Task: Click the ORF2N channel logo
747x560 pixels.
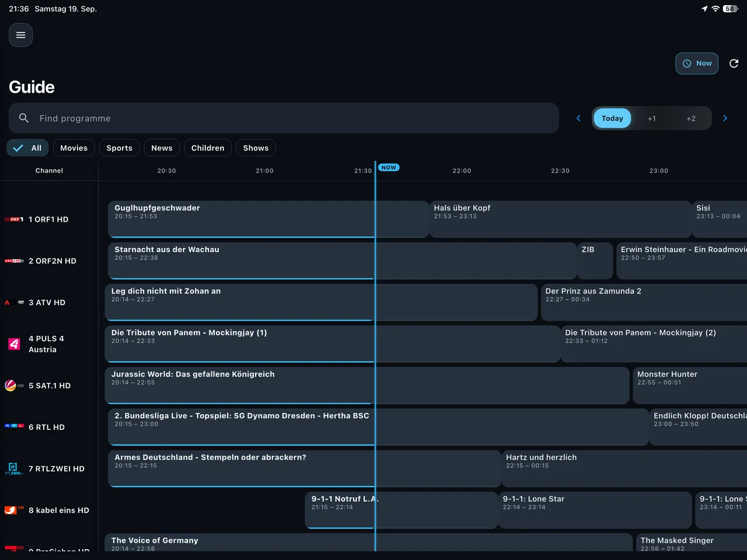Action: (14, 261)
